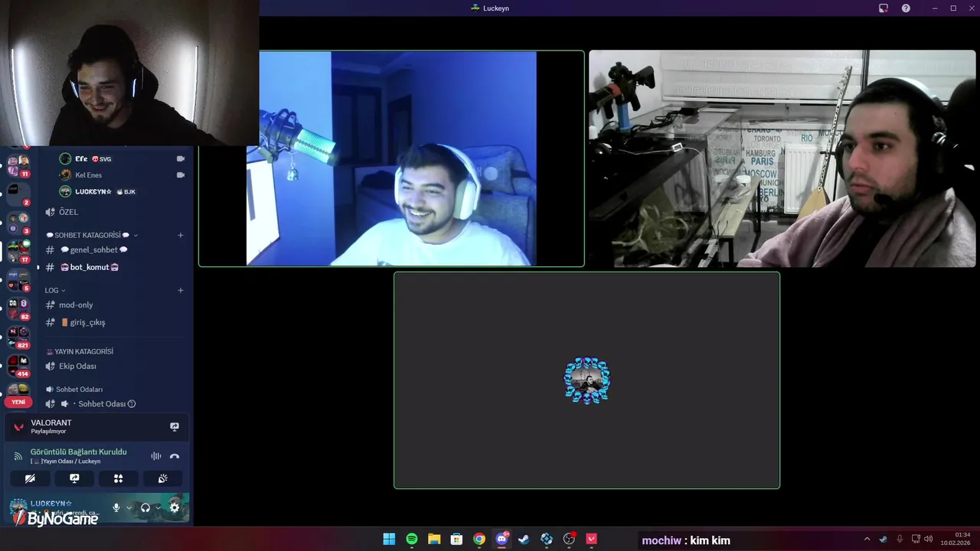
Task: Start screen share from voice controls row
Action: [x=74, y=478]
